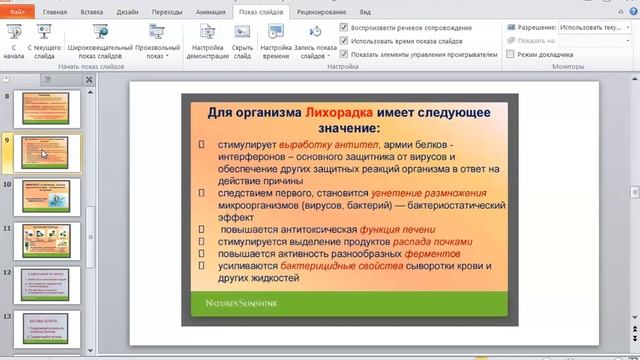Switch to Slides tab in pane

point(6,80)
